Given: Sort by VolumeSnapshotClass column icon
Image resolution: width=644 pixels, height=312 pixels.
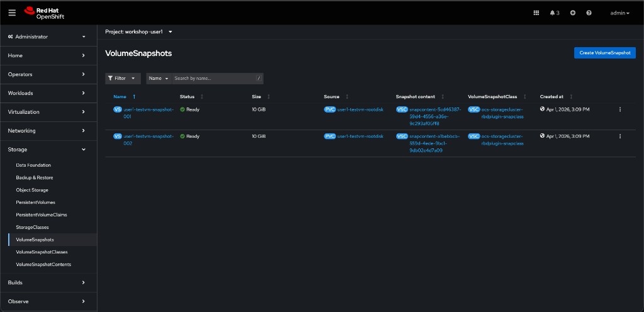Looking at the screenshot, I should [x=525, y=97].
